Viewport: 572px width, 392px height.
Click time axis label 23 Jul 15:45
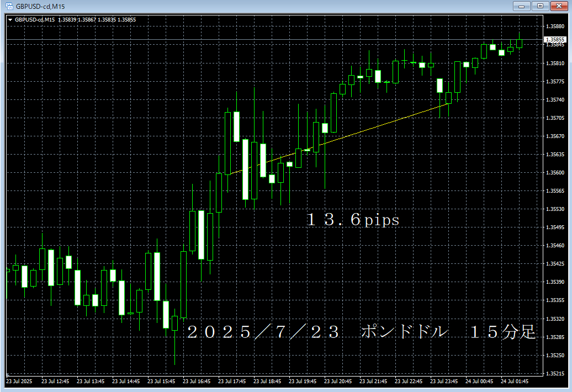tap(161, 381)
